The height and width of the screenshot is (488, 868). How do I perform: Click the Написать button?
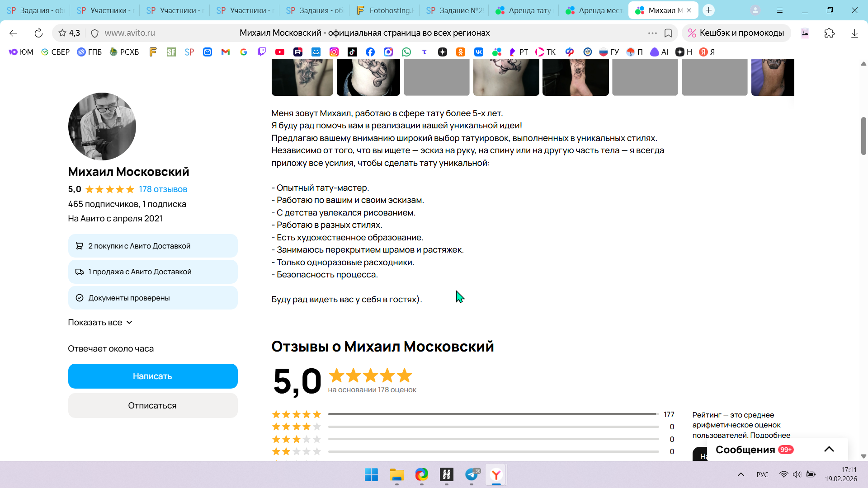[153, 376]
